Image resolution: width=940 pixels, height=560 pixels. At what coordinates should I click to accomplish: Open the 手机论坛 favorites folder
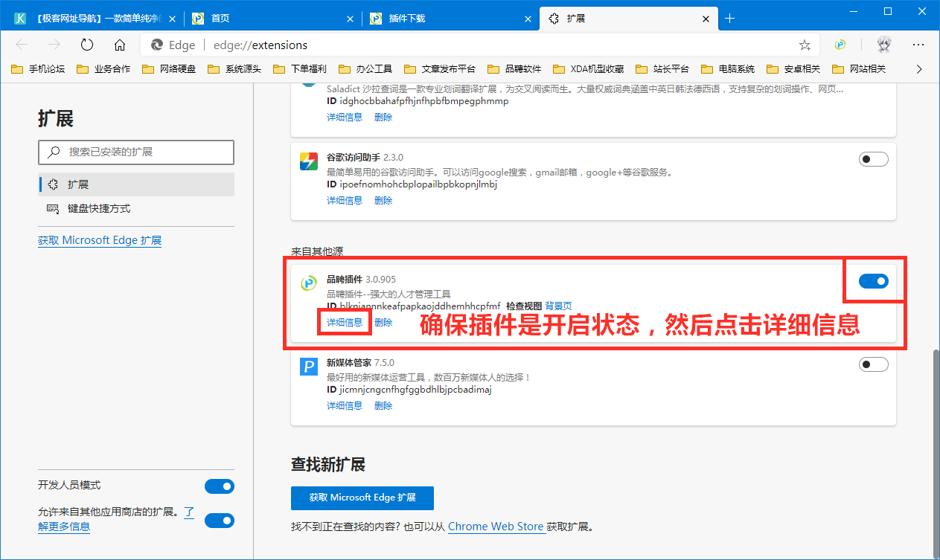(42, 68)
